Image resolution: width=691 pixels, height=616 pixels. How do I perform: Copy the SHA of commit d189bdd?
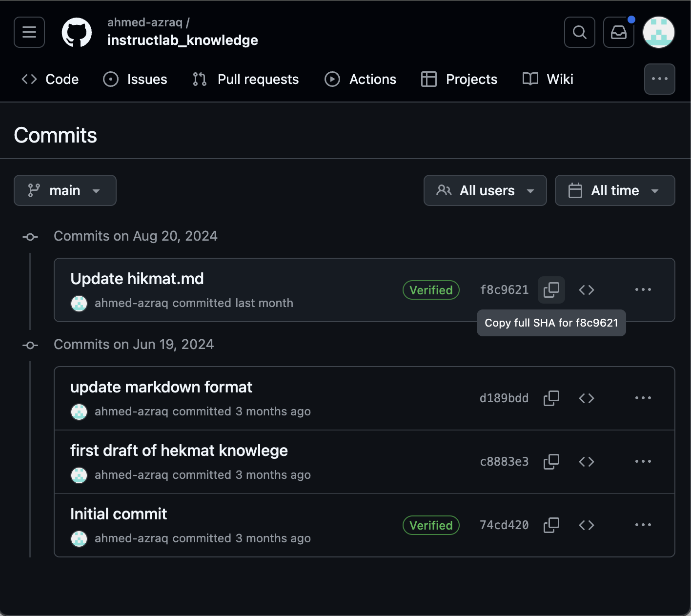click(551, 398)
